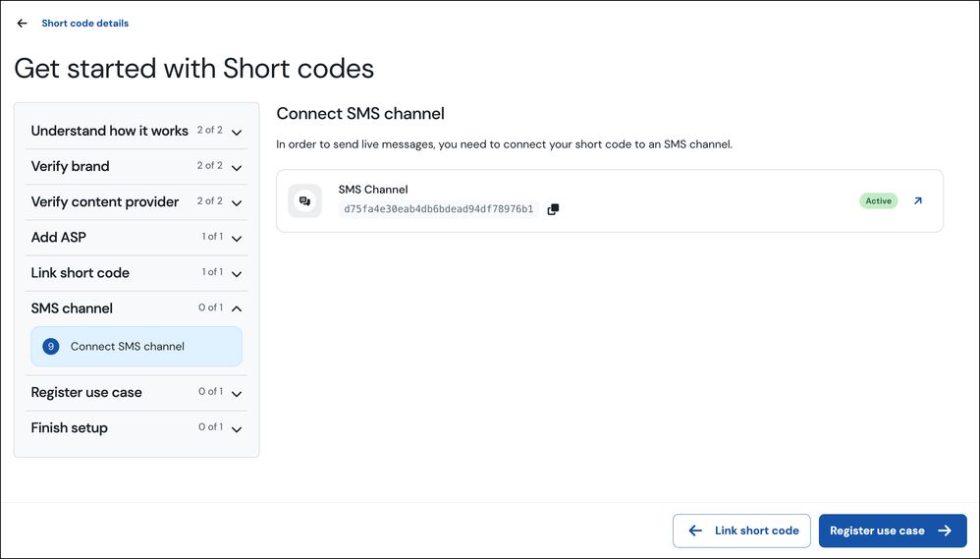This screenshot has height=559, width=980.
Task: Click the 1 of 1 count beside Add ASP
Action: [212, 237]
